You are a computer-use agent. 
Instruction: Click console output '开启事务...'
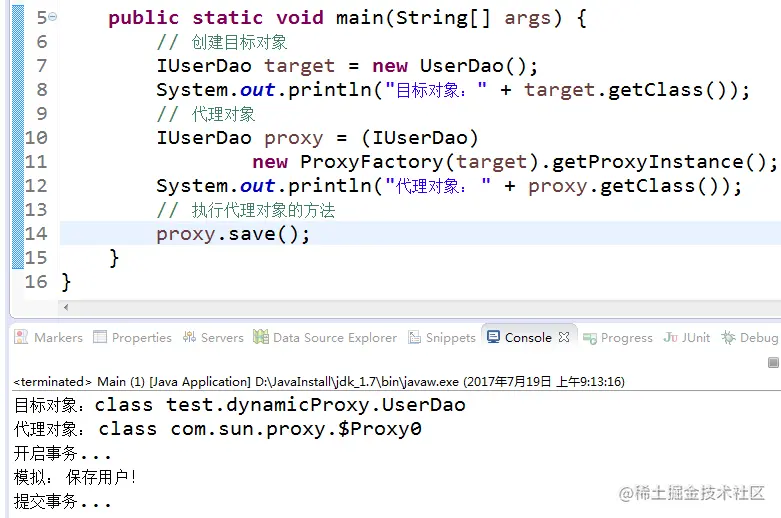coord(62,453)
